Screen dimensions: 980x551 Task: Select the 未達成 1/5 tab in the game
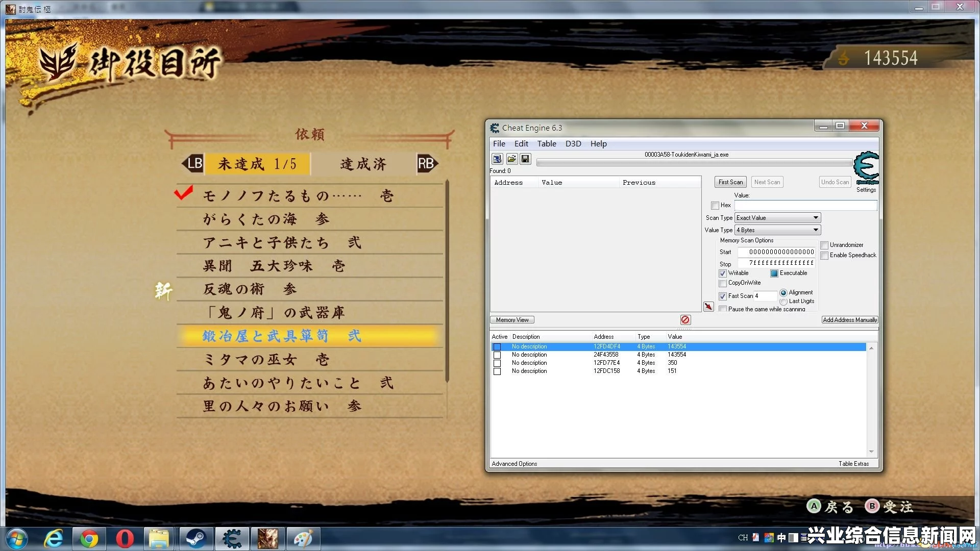[x=257, y=164]
